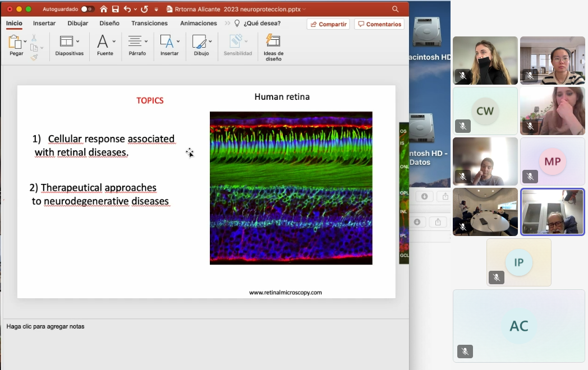This screenshot has width=588, height=370.
Task: Click the Home icon in title bar
Action: [104, 9]
